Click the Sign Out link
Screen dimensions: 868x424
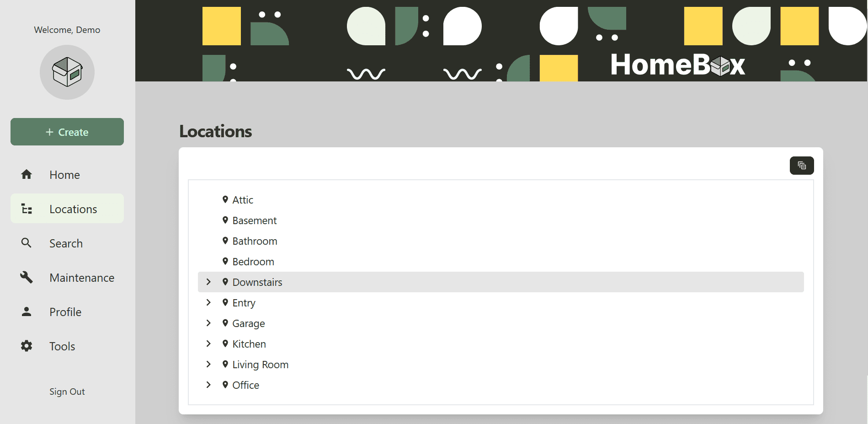(x=67, y=392)
